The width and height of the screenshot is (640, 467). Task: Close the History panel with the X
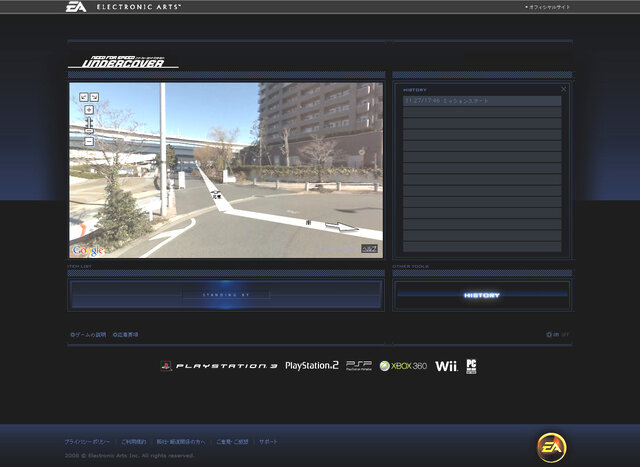click(564, 89)
